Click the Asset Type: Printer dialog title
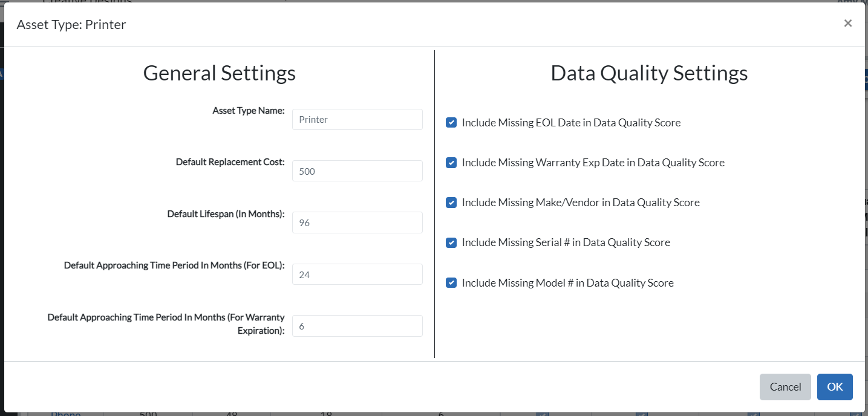Image resolution: width=868 pixels, height=416 pixels. [71, 24]
